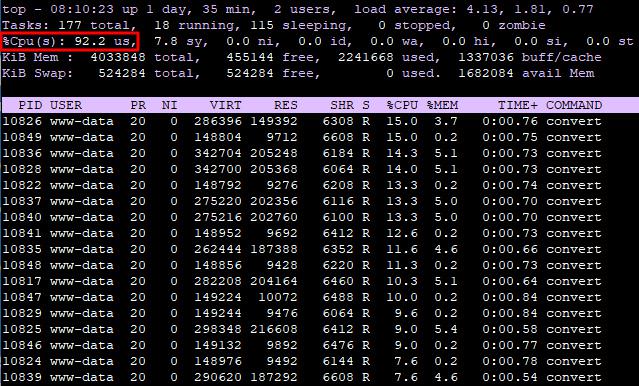This screenshot has width=639, height=386.
Task: Select the COMMAND column header
Action: coord(574,105)
